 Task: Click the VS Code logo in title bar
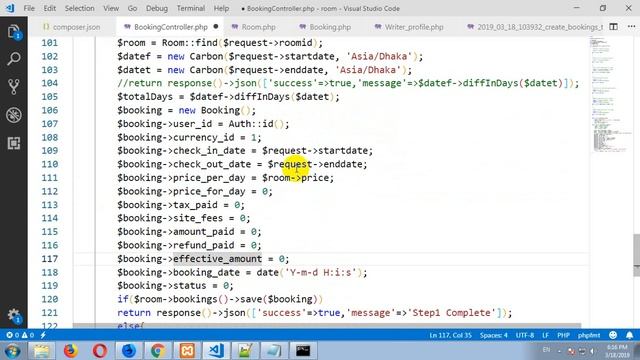tap(10, 8)
